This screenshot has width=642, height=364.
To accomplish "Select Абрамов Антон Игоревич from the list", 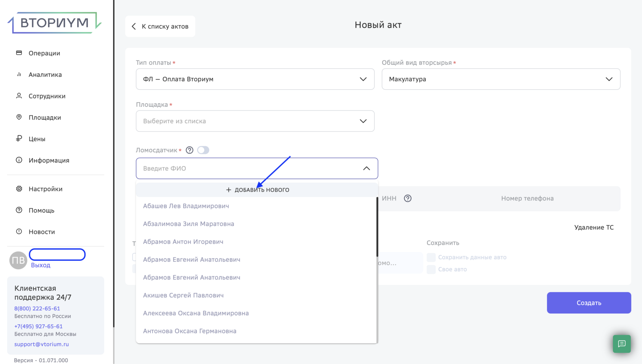I will tap(183, 242).
